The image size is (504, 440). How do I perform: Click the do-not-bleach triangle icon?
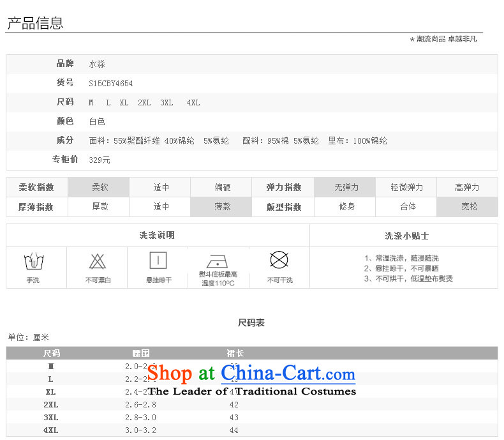click(97, 262)
